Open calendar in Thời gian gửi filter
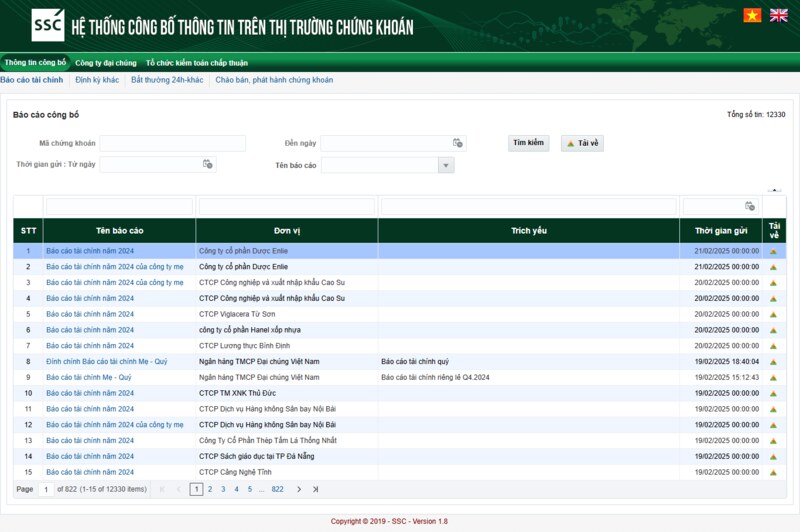The height and width of the screenshot is (532, 800). 749,206
